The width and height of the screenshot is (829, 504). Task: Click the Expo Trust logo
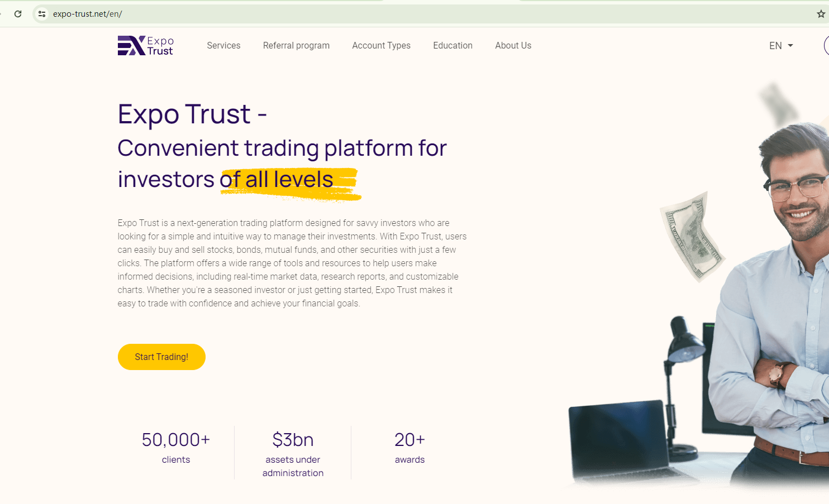pos(146,46)
